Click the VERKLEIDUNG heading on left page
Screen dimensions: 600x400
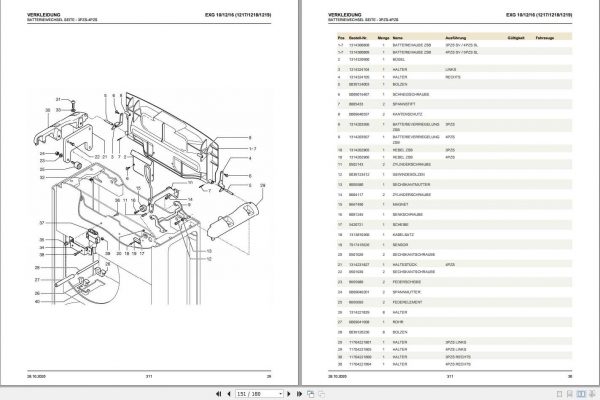[x=44, y=15]
